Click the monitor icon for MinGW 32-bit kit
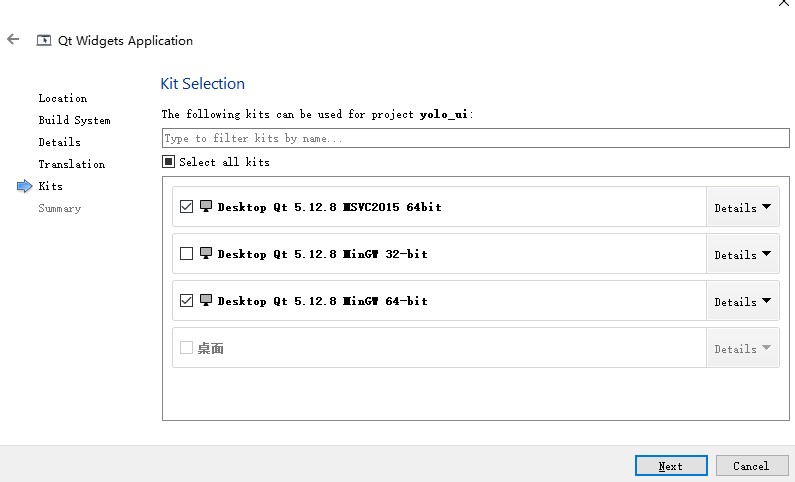795x482 pixels. click(206, 254)
